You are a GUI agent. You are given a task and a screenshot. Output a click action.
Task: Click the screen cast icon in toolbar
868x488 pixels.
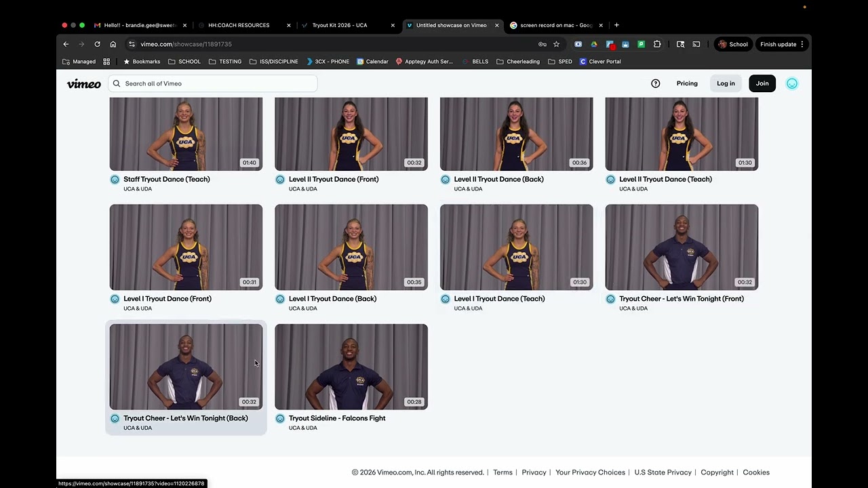(696, 44)
